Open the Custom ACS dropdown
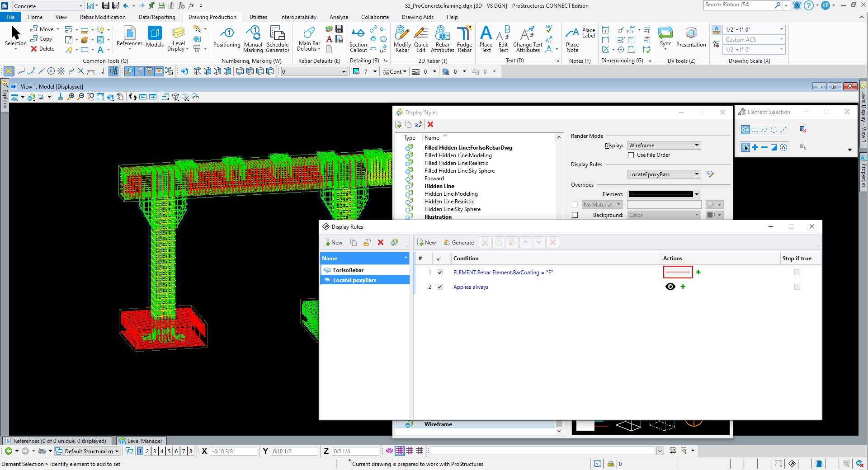Viewport: 868px width, 470px height. click(754, 40)
